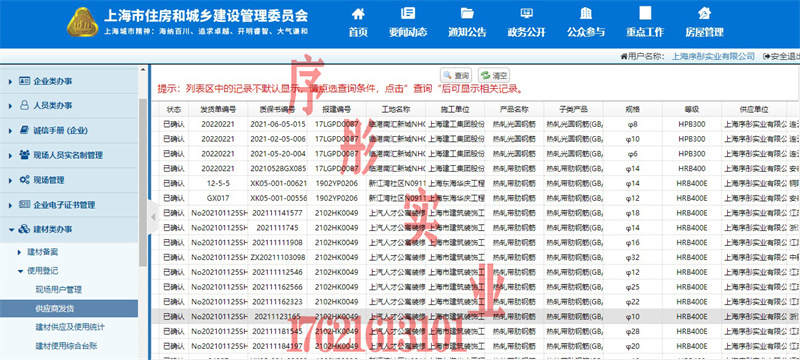
Task: Select the cell 202111184197
Action: pos(278,346)
